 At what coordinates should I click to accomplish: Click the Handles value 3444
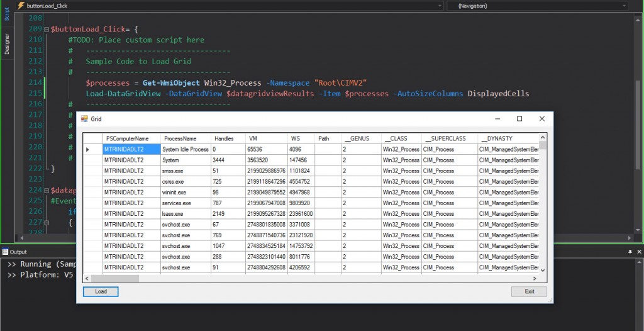(x=228, y=160)
